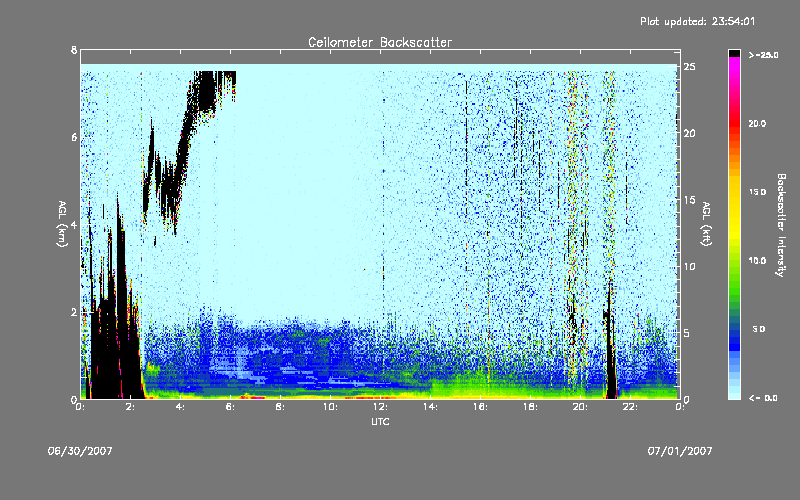Click the '4:' hour tick on the time axis
The height and width of the screenshot is (500, 800).
180,407
